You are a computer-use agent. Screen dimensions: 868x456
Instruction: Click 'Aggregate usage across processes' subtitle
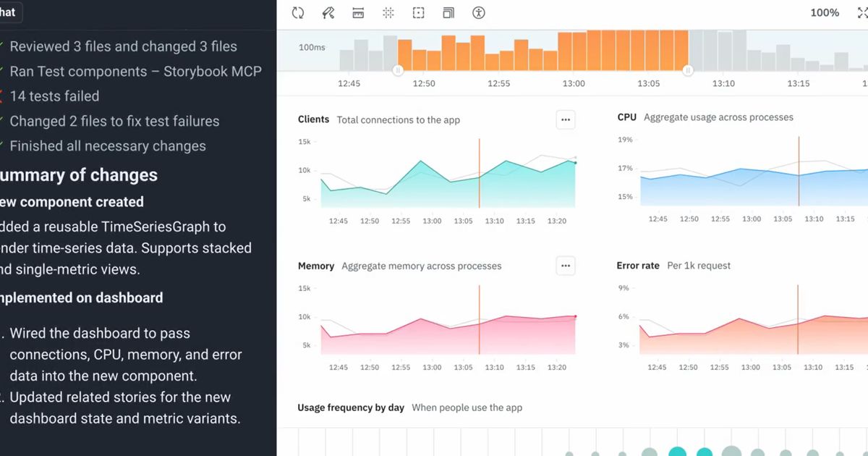click(x=718, y=117)
